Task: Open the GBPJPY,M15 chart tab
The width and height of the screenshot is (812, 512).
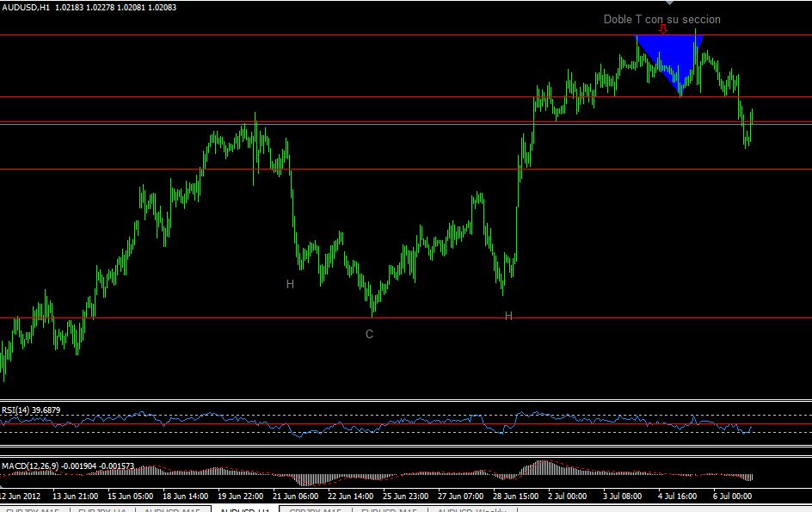Action: (x=316, y=510)
